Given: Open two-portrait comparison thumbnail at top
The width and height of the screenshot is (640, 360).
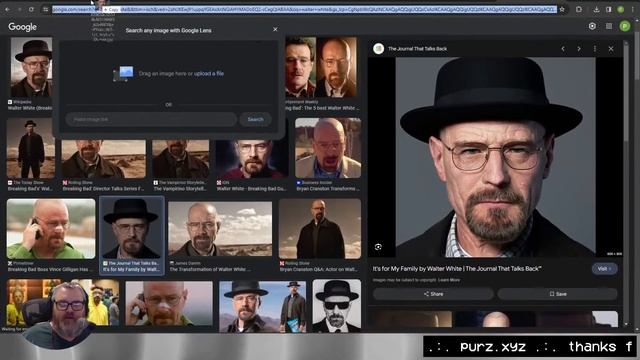Looking at the screenshot, I should tap(321, 67).
